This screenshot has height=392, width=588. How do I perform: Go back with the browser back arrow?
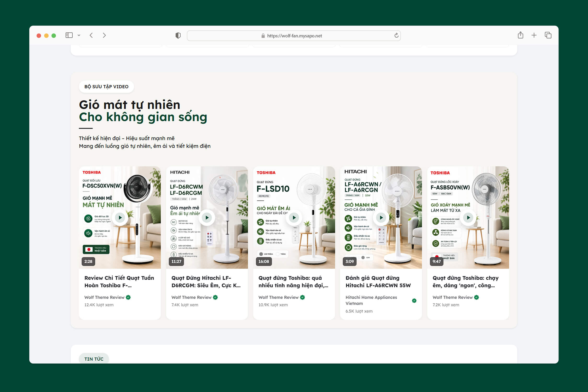[91, 35]
